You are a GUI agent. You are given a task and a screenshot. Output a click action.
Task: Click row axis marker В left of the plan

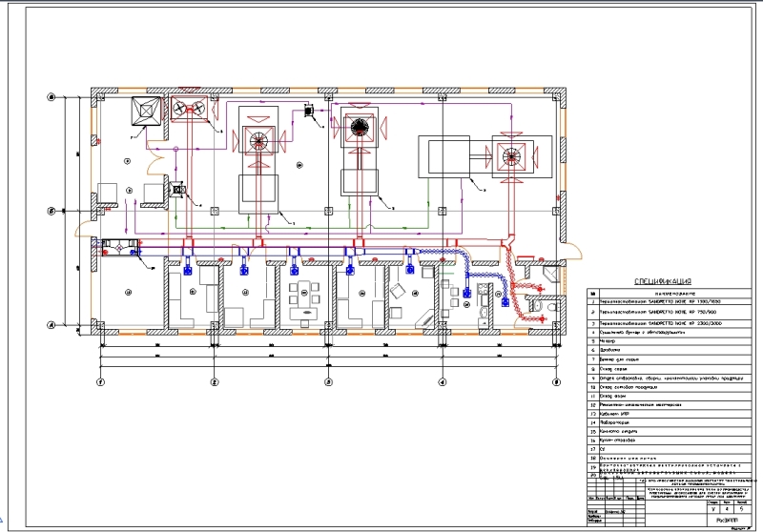pos(52,97)
